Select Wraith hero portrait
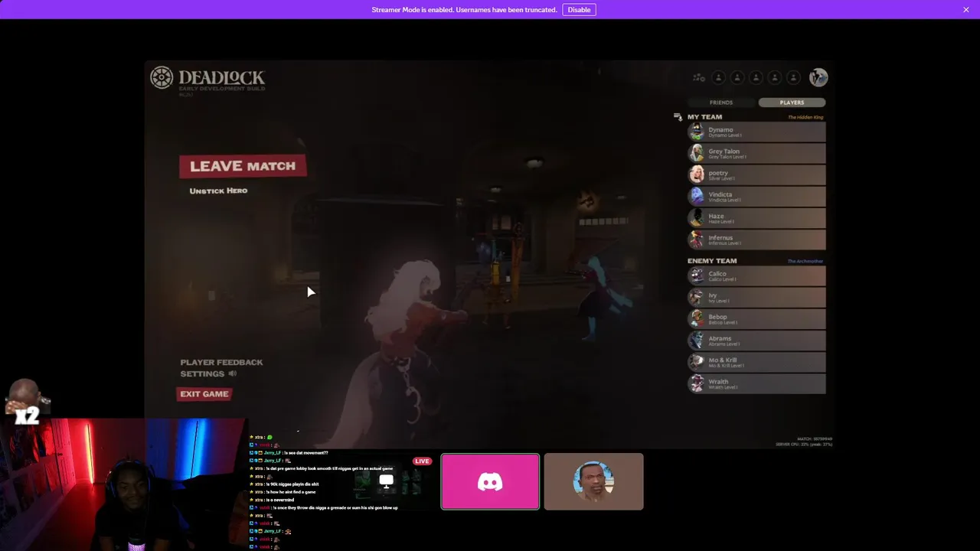 pyautogui.click(x=697, y=383)
